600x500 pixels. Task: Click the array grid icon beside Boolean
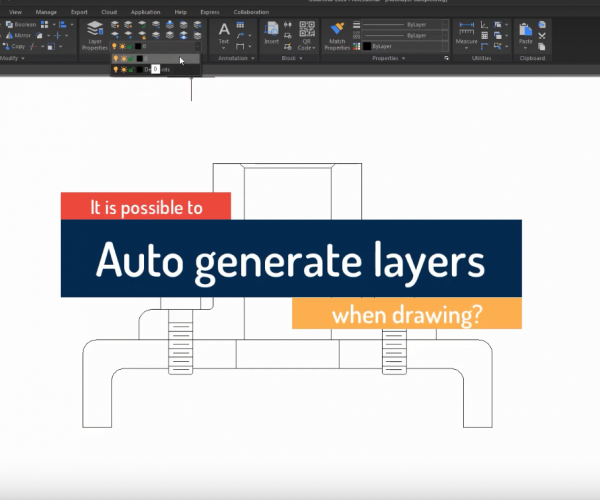pyautogui.click(x=44, y=24)
